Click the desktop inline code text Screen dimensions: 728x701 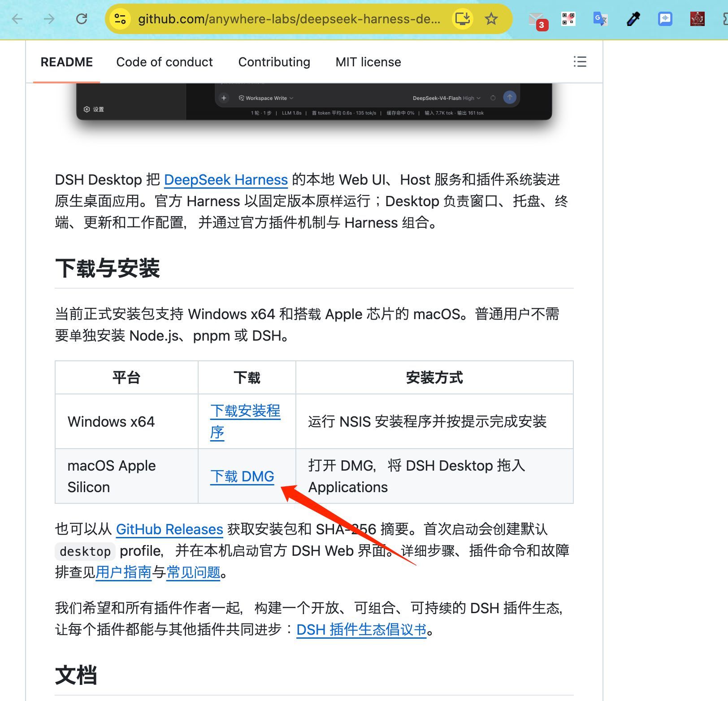pyautogui.click(x=85, y=551)
